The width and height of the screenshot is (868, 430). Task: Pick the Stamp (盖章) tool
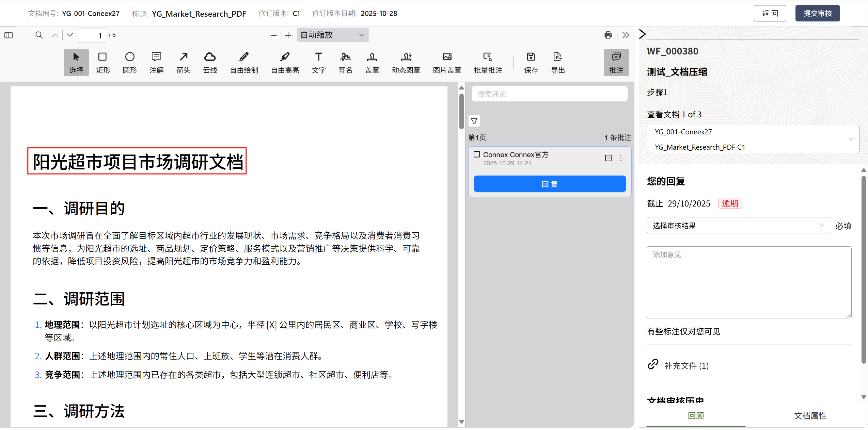click(372, 62)
